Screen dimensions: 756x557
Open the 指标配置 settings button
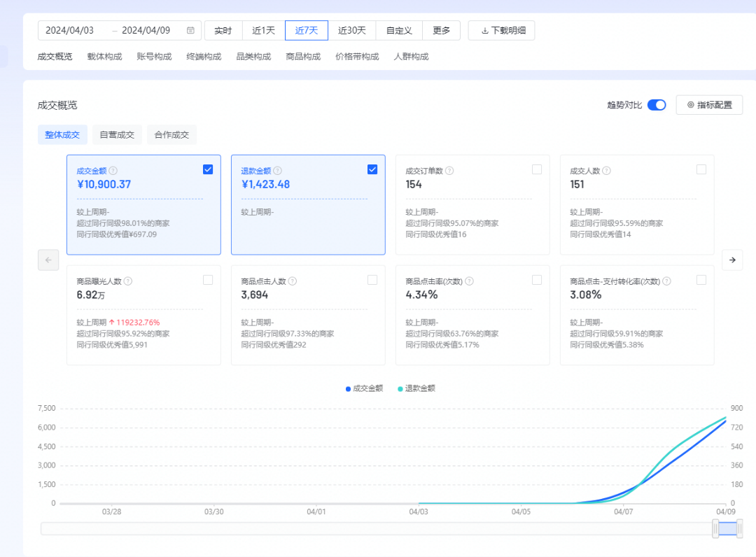709,105
